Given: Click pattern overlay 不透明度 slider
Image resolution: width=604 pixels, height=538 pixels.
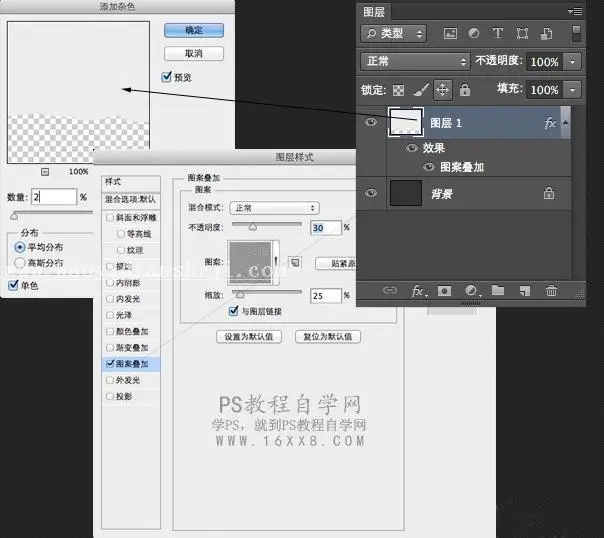Looking at the screenshot, I should (x=267, y=226).
